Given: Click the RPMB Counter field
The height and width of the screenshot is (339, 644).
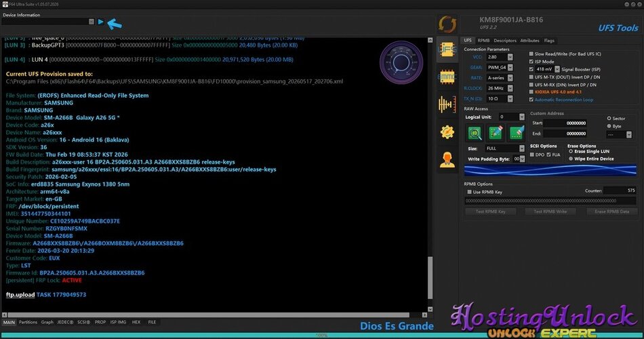Looking at the screenshot, I should click(620, 191).
